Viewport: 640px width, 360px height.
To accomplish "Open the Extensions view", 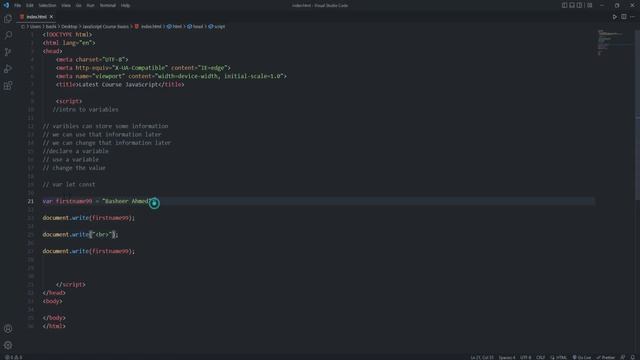I will pyautogui.click(x=8, y=86).
